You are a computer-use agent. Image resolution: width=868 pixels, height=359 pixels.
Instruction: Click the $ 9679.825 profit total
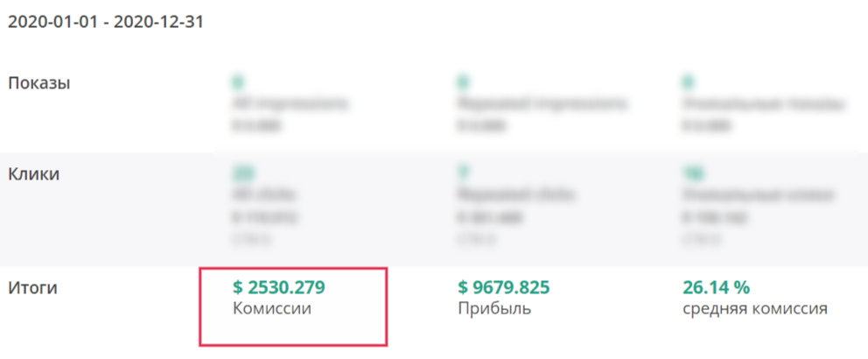(x=504, y=287)
